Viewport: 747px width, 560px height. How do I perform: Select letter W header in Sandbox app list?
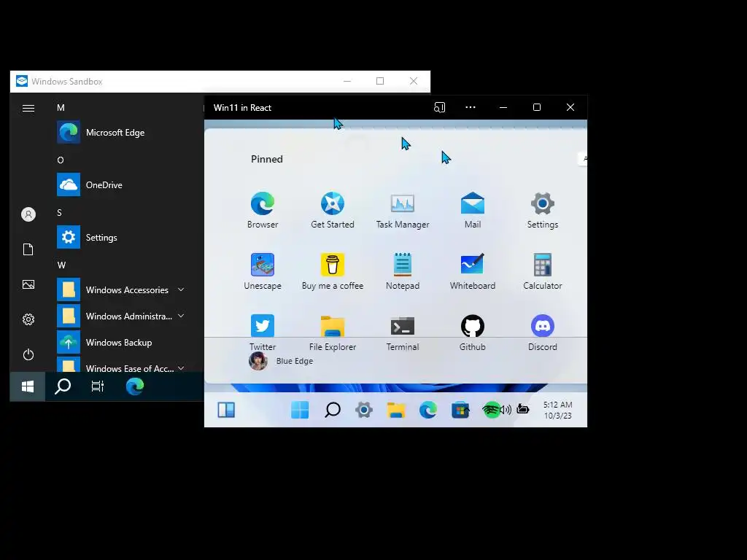tap(61, 265)
